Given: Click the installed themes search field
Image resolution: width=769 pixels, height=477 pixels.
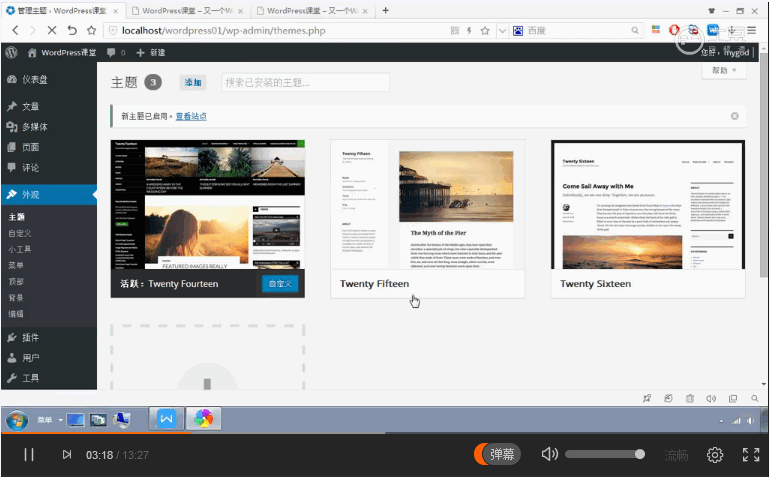Looking at the screenshot, I should click(305, 82).
